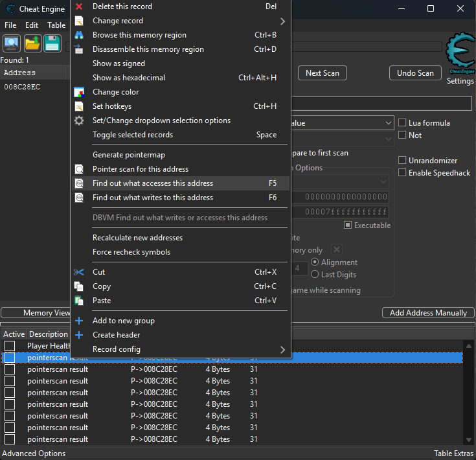Viewport: 476px width, 460px height.
Task: Select Pointer scan for this address
Action: point(141,169)
